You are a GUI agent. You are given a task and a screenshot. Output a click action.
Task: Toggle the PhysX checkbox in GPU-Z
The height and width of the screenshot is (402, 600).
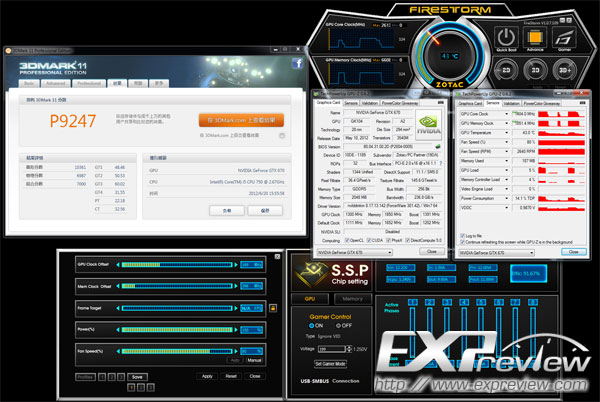[x=388, y=240]
